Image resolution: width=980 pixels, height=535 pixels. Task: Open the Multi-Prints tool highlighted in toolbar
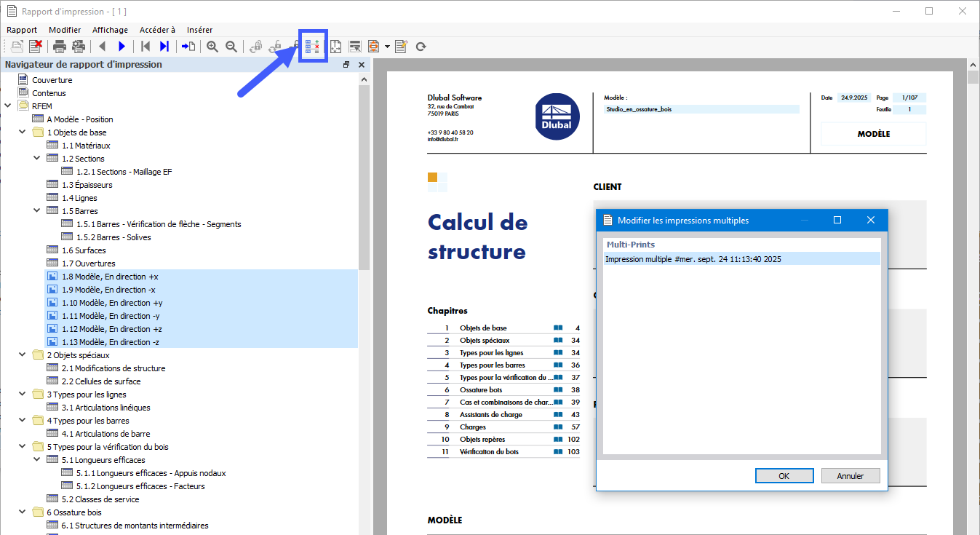(x=313, y=46)
